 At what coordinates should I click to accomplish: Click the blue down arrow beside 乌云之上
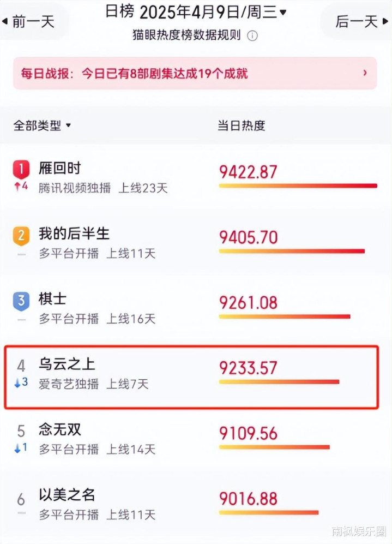(17, 383)
